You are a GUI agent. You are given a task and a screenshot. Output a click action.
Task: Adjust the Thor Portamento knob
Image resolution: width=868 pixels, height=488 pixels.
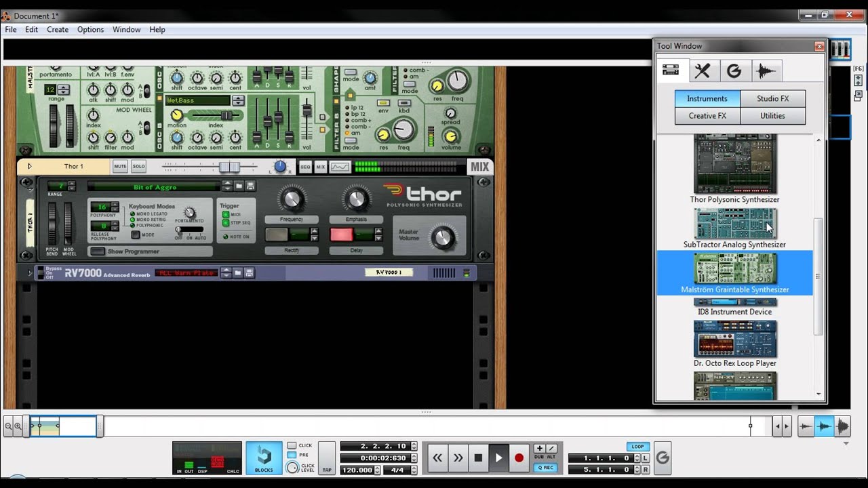[x=190, y=212]
